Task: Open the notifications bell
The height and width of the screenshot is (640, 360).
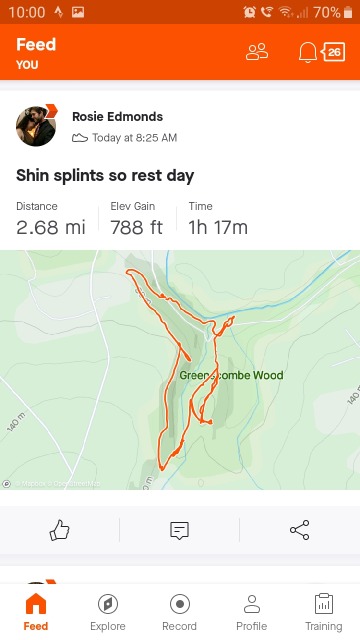Action: tap(308, 52)
